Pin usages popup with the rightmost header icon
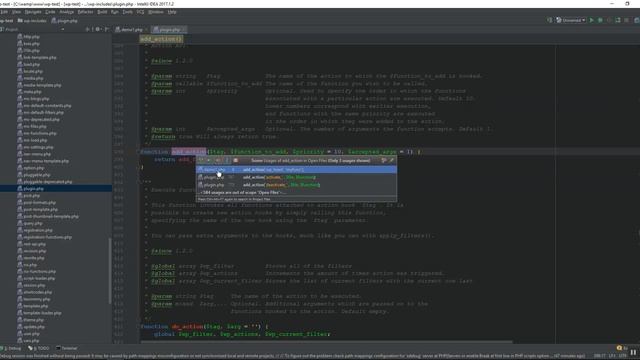The image size is (640, 360). coord(391,160)
